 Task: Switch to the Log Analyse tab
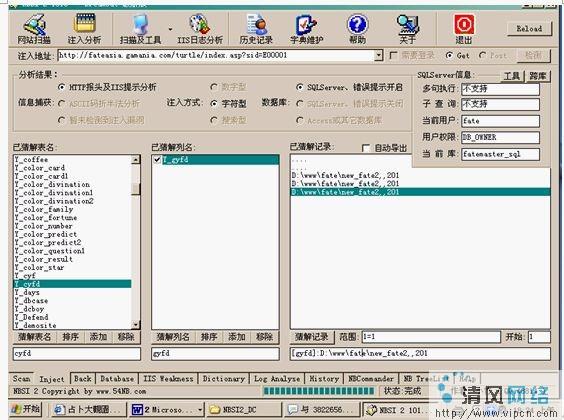(277, 379)
